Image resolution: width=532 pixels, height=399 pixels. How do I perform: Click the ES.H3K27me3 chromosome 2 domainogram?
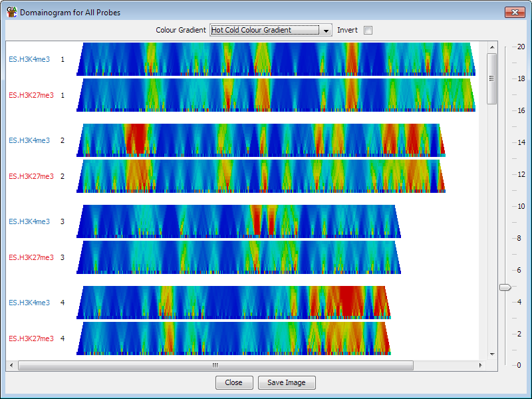tap(261, 176)
